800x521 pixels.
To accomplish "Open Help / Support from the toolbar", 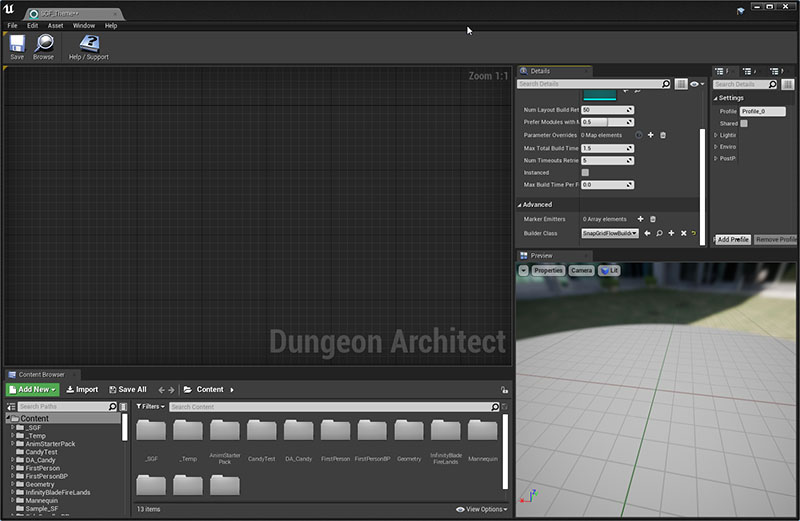I will [x=89, y=47].
